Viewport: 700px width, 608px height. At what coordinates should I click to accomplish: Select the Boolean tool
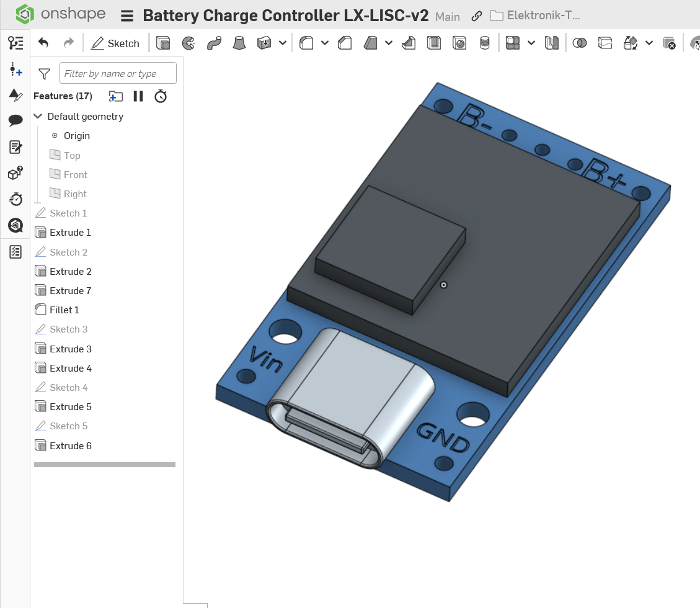(x=580, y=43)
